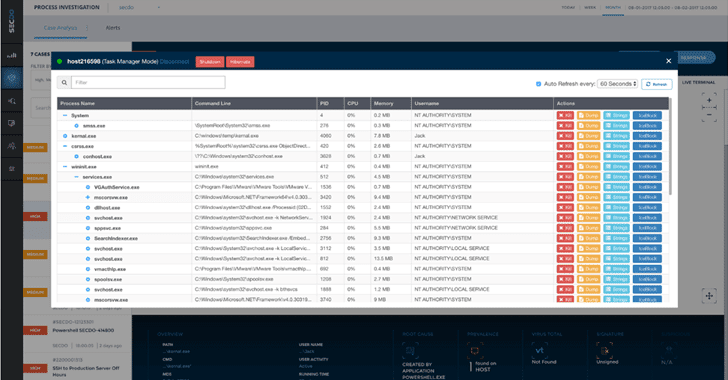Click the Disconnect link
Image resolution: width=728 pixels, height=380 pixels.
(175, 62)
